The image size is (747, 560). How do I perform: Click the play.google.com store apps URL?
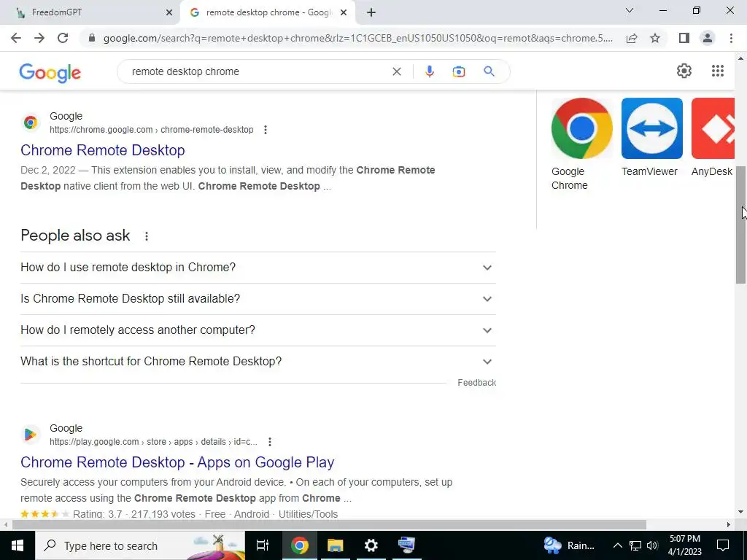pyautogui.click(x=153, y=442)
